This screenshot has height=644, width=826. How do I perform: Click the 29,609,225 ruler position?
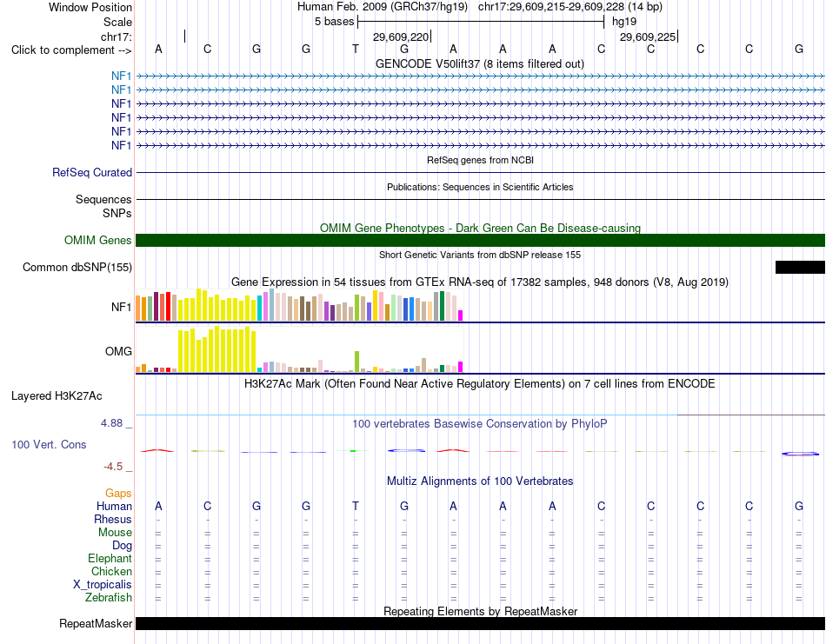point(648,37)
